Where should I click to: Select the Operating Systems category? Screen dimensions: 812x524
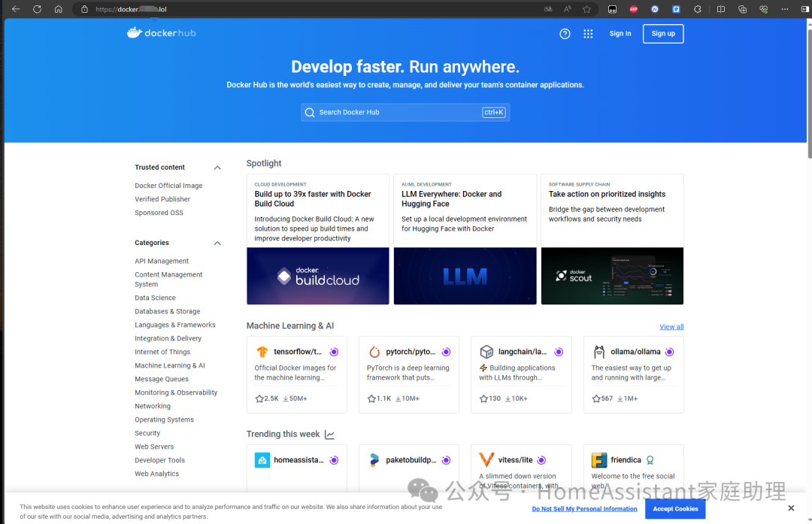point(164,420)
